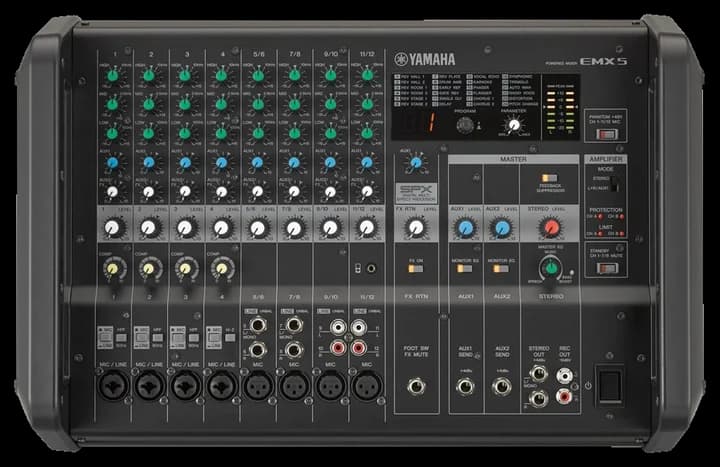The width and height of the screenshot is (720, 467).
Task: Turn the channel 3 COMP yellow knob
Action: point(185,269)
